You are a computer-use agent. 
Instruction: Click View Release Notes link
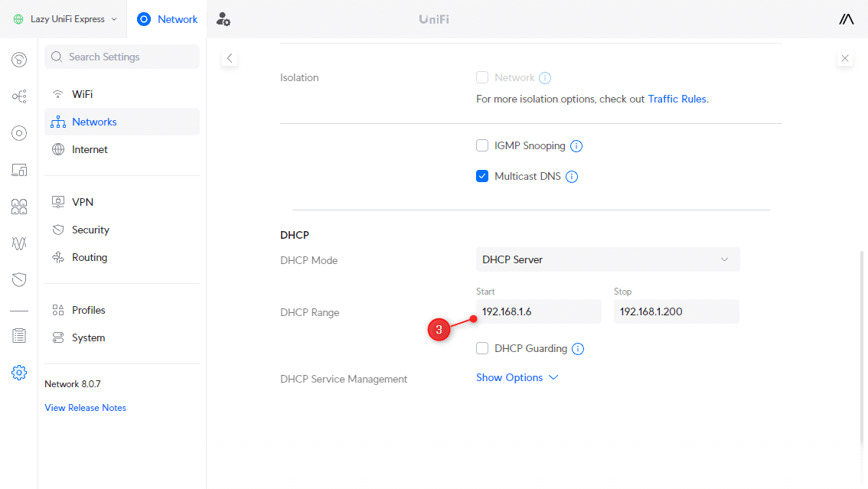(x=85, y=408)
